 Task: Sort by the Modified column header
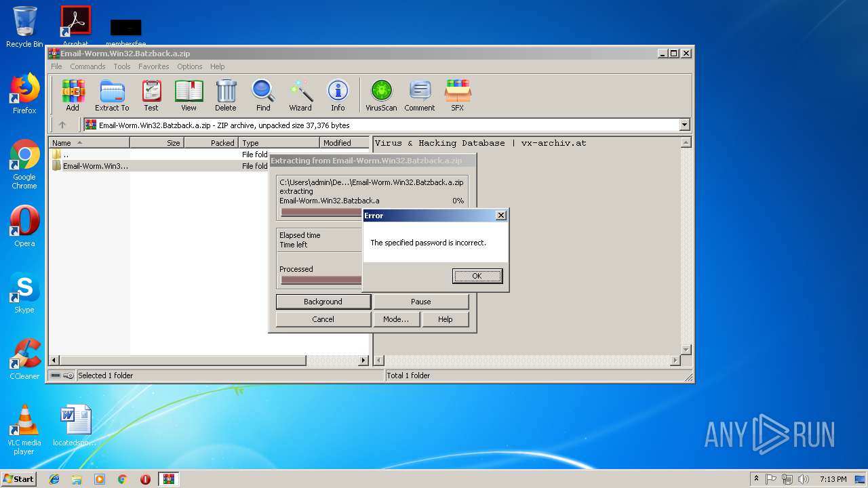[x=344, y=143]
